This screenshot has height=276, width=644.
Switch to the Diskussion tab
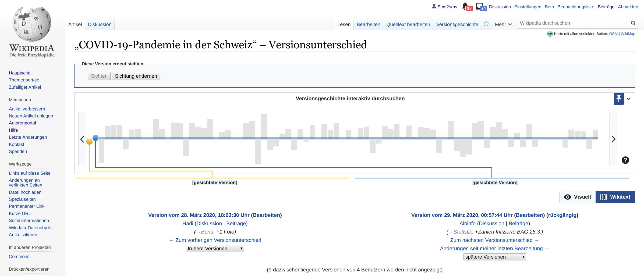100,24
